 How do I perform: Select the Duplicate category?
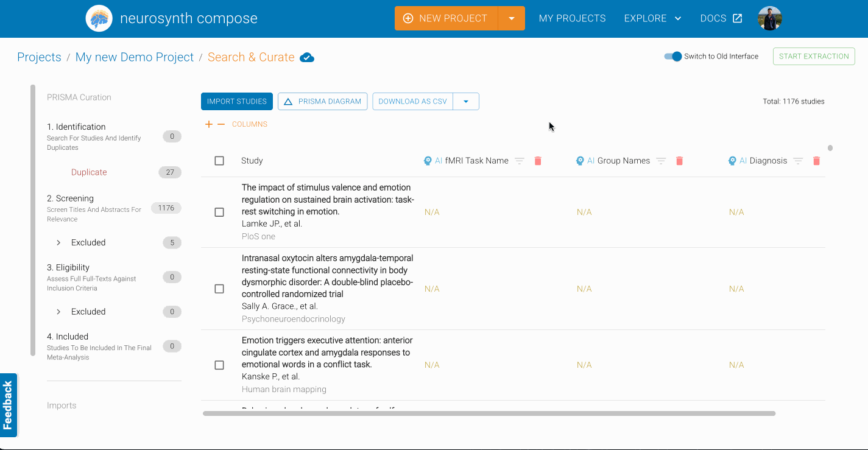(89, 172)
